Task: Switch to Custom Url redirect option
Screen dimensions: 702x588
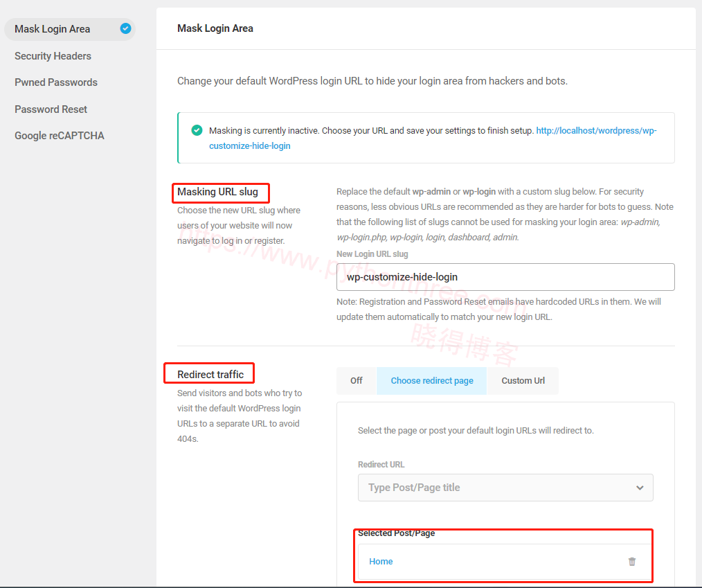Action: 523,381
